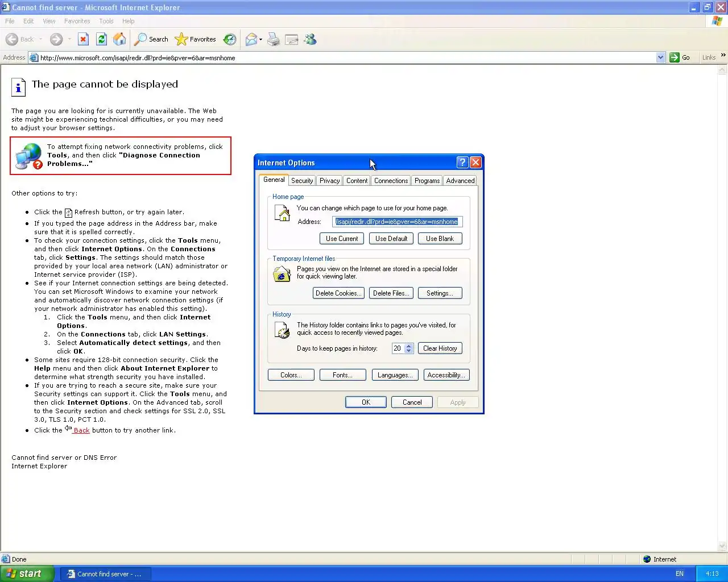Open the Favorites menu
Image resolution: width=728 pixels, height=582 pixels.
(x=77, y=21)
